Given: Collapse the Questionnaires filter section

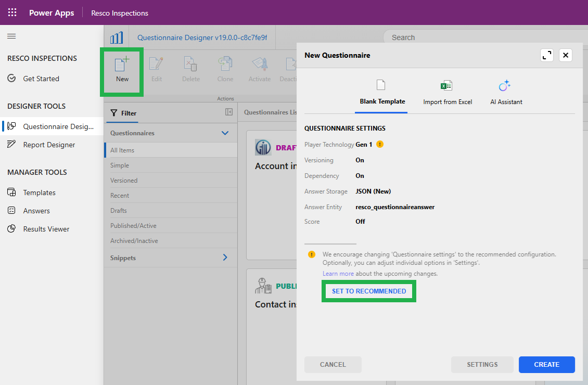Looking at the screenshot, I should click(225, 133).
